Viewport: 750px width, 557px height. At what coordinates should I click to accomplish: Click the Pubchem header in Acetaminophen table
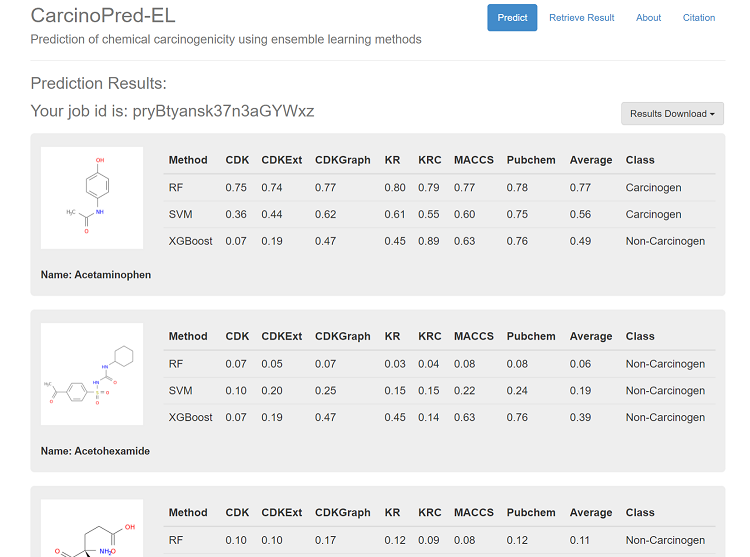click(531, 160)
